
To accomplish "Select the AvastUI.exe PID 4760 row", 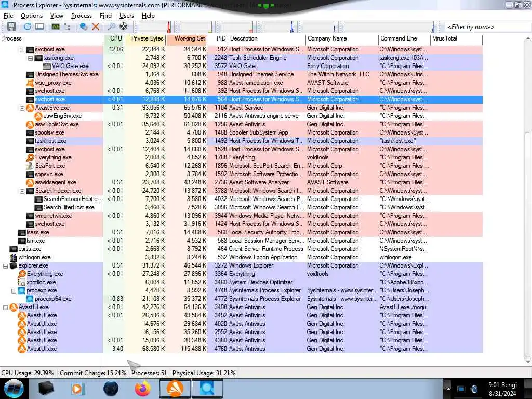I will tap(241, 349).
